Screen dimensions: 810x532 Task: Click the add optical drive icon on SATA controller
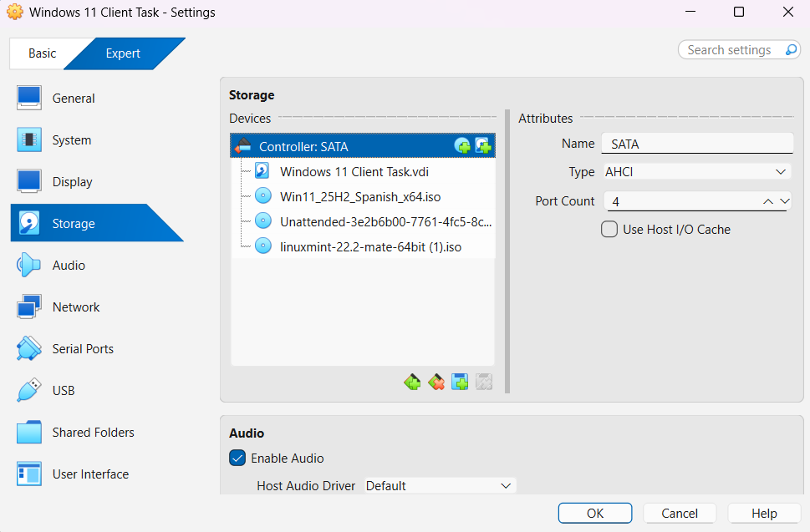point(461,146)
